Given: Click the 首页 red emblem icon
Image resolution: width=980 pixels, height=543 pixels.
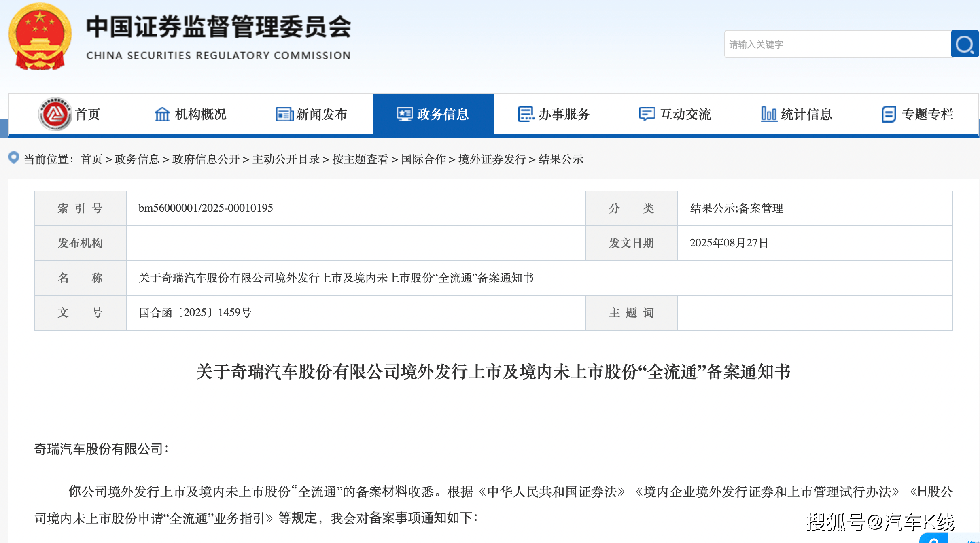Looking at the screenshot, I should point(55,114).
